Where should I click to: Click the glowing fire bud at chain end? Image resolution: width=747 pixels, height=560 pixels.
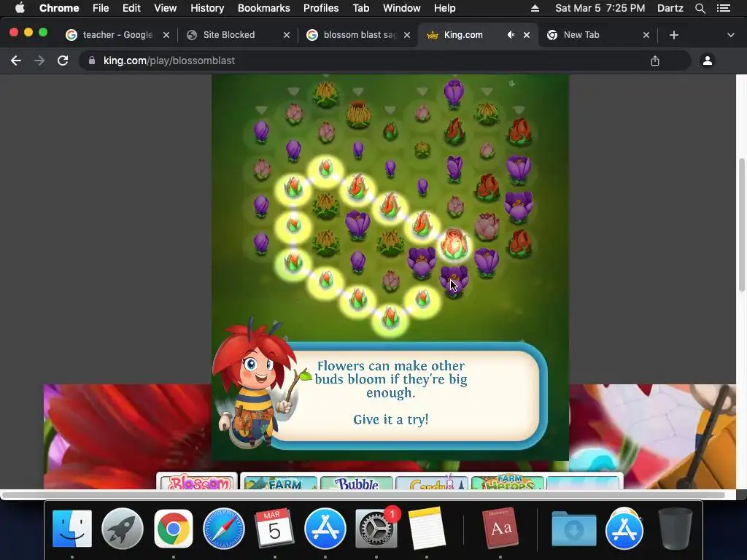click(x=454, y=244)
